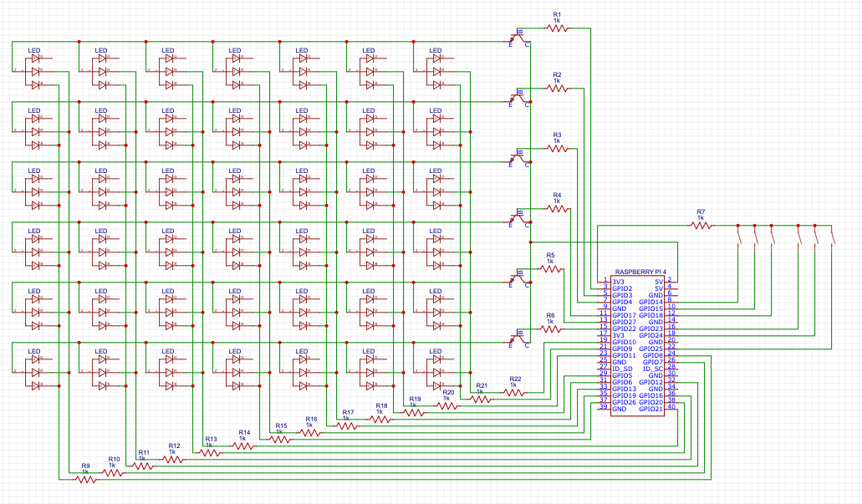862x504 pixels.
Task: Click the R7 resistor near the switches
Action: tap(701, 226)
